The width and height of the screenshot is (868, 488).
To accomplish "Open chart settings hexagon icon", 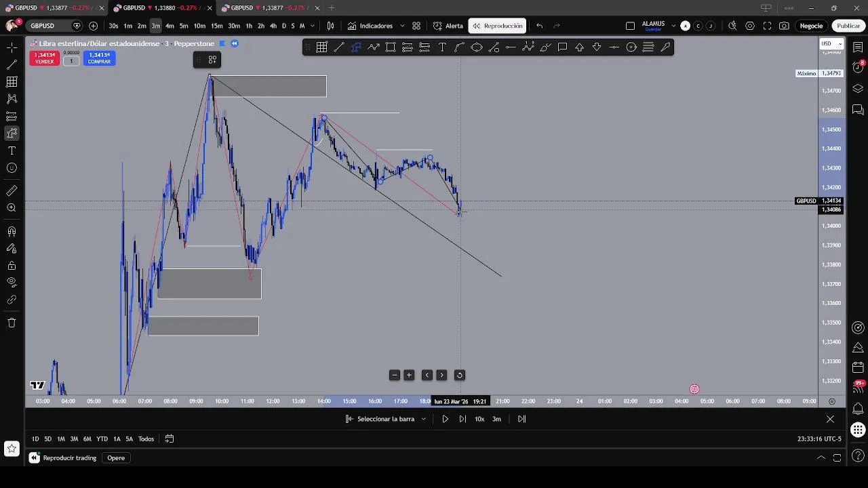I will (x=750, y=26).
